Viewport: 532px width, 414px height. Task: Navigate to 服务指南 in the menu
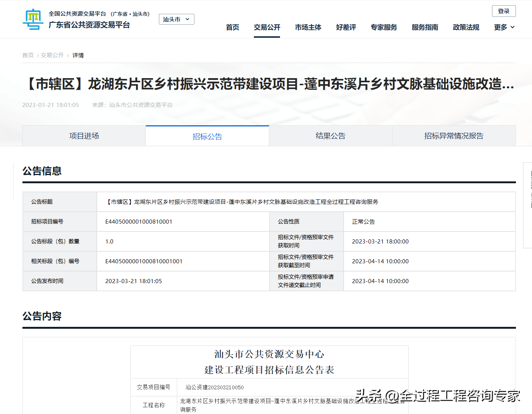point(425,27)
